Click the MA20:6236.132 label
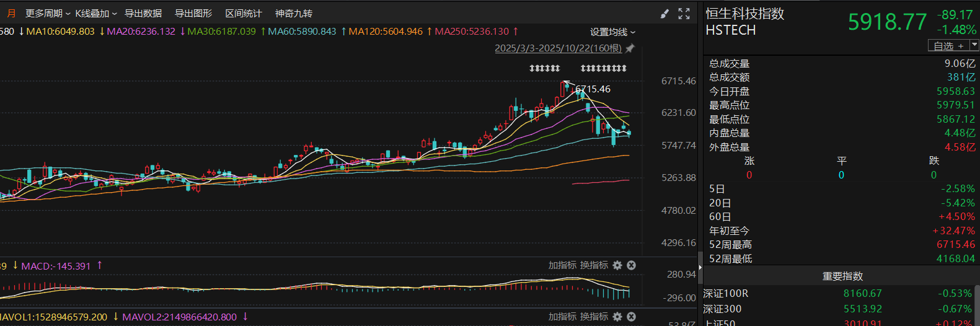This screenshot has width=980, height=326. (x=141, y=32)
